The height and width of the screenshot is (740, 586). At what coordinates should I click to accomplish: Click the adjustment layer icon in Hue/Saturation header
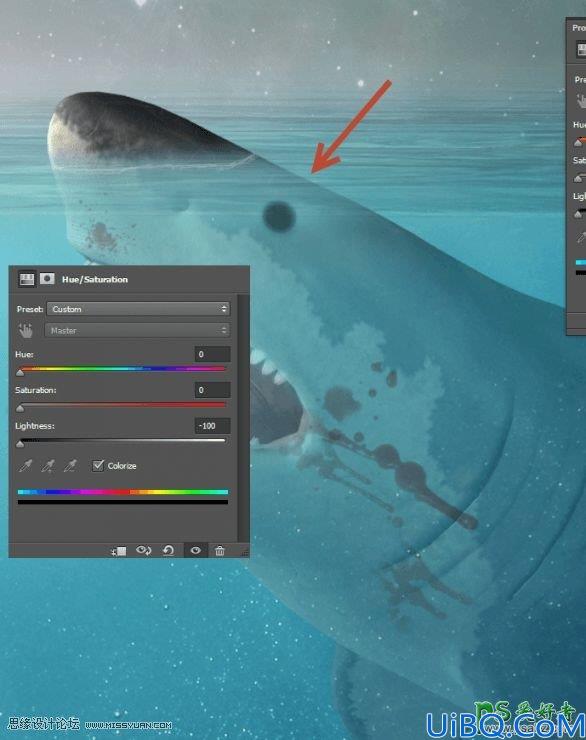[x=26, y=279]
